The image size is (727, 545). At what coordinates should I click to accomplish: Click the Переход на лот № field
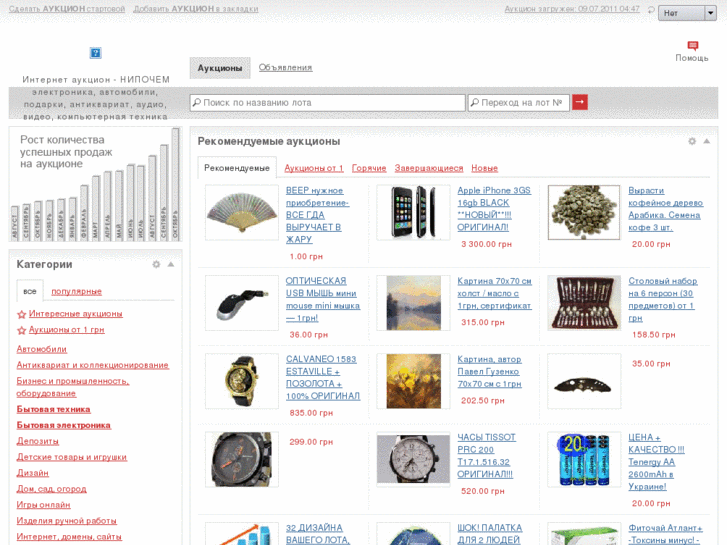pyautogui.click(x=518, y=102)
